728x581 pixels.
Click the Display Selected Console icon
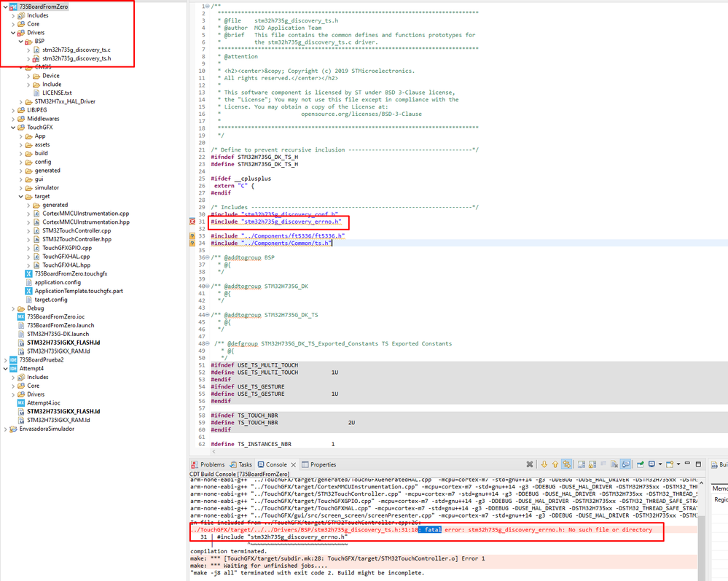pos(651,464)
